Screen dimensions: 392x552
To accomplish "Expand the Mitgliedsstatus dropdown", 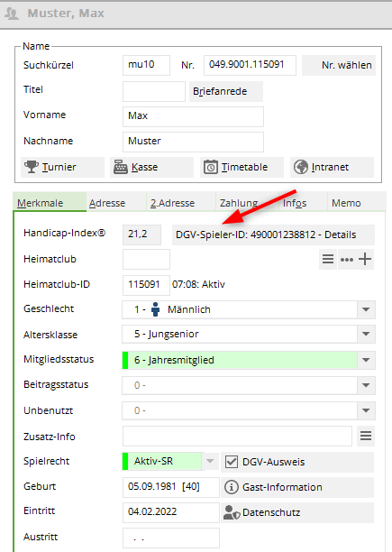I will tap(366, 360).
